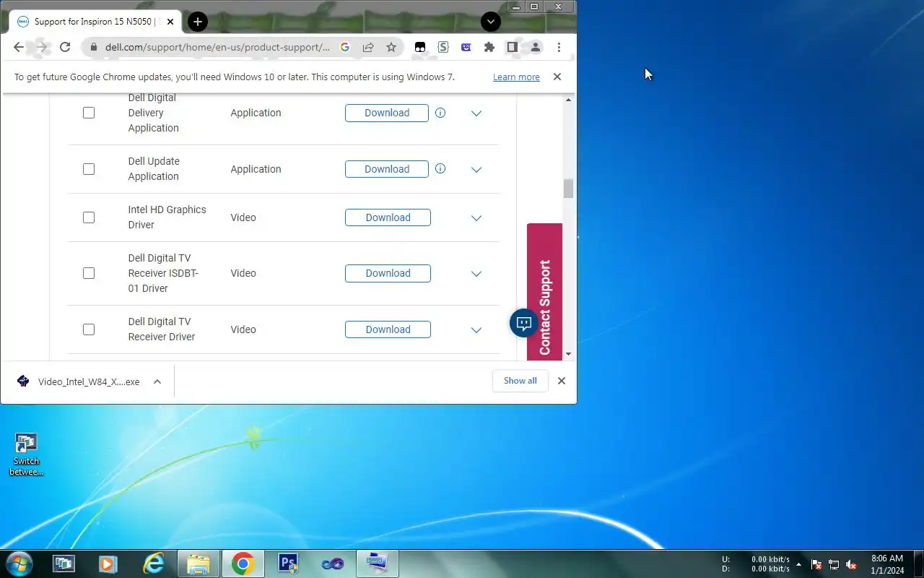The width and height of the screenshot is (924, 578).
Task: Download the Dell Digital Delivery Application
Action: pos(387,113)
